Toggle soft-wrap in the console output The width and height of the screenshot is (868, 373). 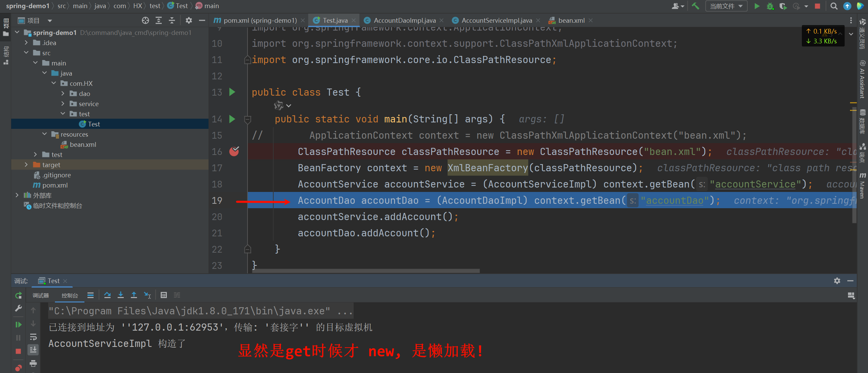(33, 337)
